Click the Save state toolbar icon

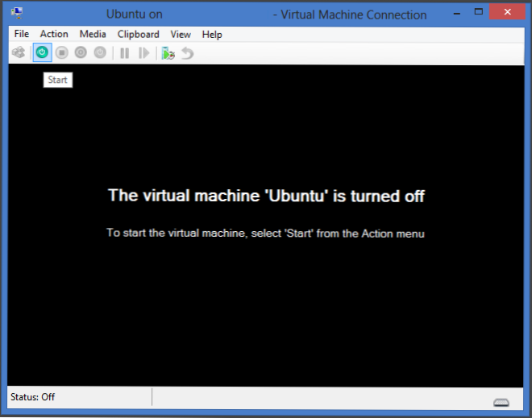tap(100, 52)
